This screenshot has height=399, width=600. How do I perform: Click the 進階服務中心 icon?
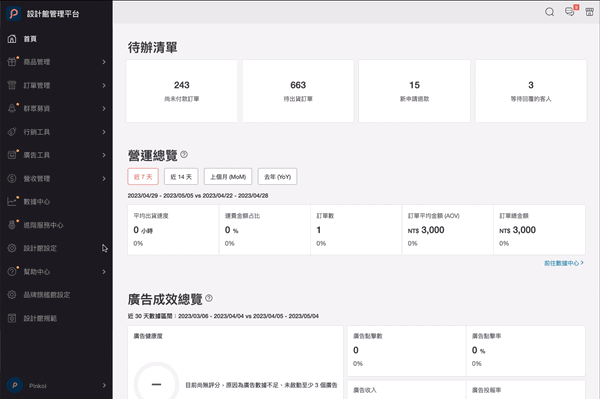(x=12, y=225)
